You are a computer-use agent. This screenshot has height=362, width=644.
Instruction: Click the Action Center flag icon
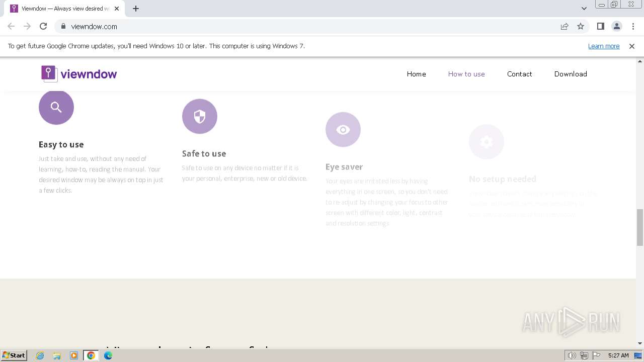(596, 355)
